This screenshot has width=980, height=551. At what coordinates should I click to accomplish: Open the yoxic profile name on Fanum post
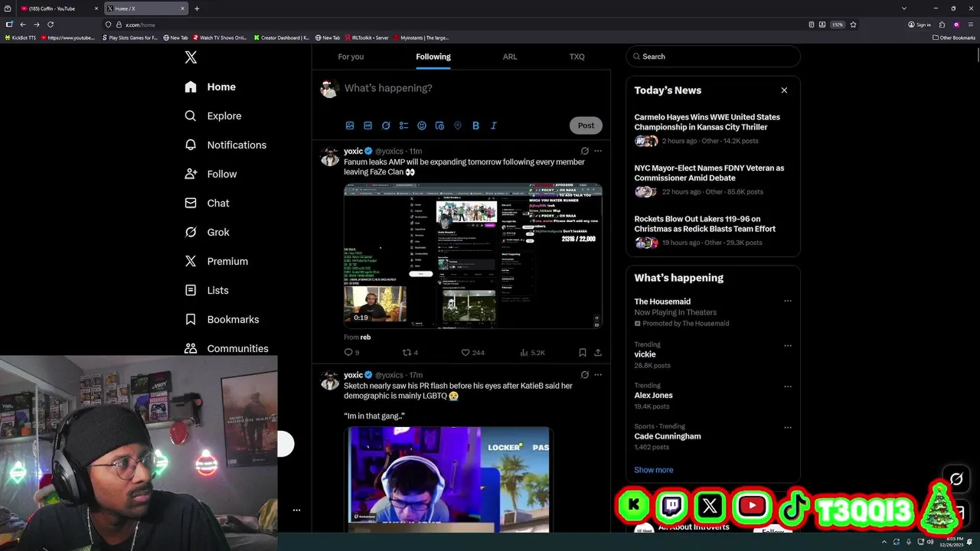353,152
